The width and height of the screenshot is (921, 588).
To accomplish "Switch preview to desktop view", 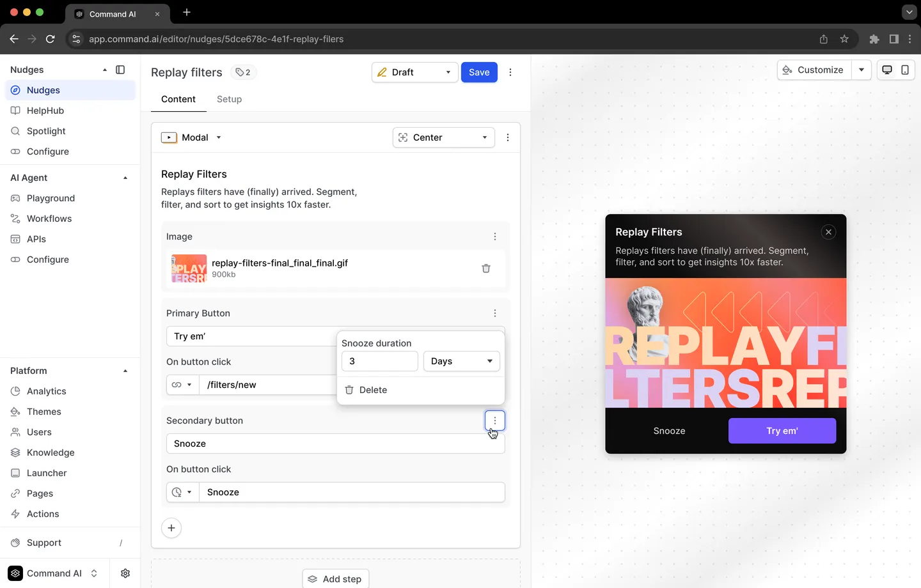I will click(x=887, y=70).
